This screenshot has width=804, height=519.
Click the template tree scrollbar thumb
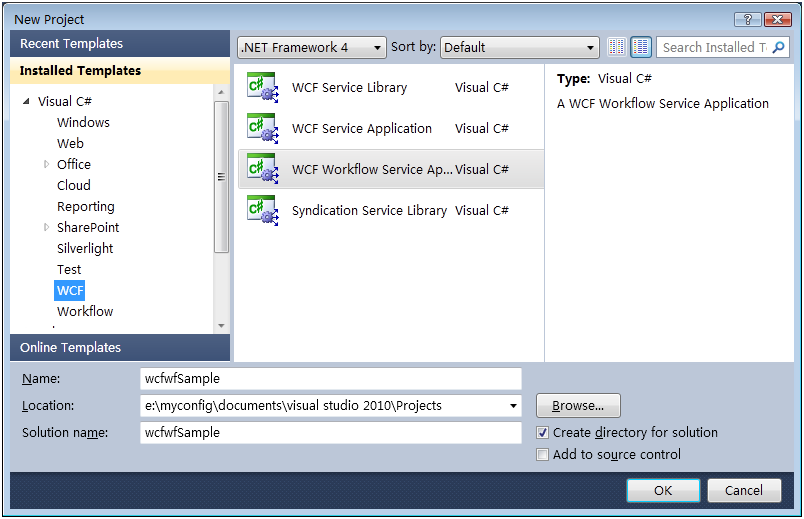[221, 177]
